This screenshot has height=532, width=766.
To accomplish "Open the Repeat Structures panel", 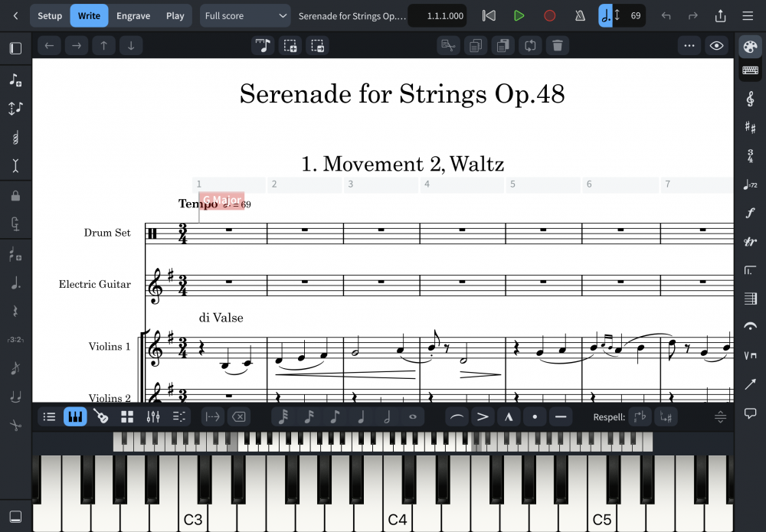I will click(x=750, y=270).
